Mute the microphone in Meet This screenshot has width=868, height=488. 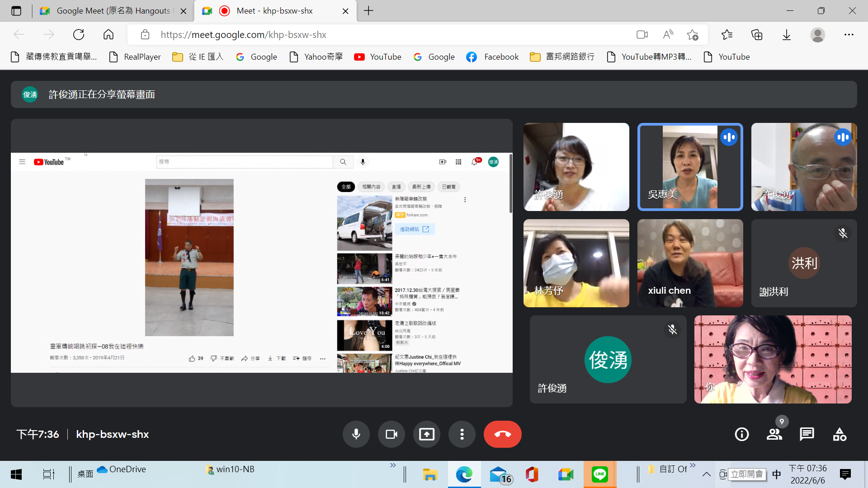point(356,434)
